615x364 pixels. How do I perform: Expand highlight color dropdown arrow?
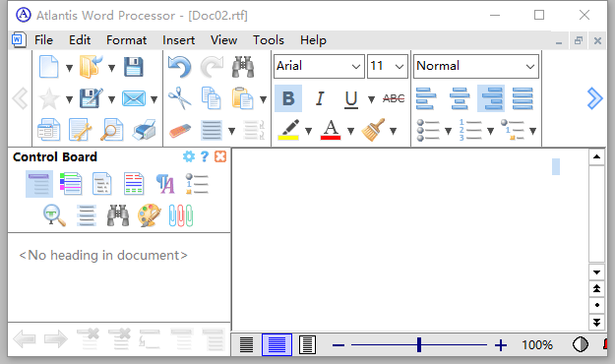click(x=309, y=131)
